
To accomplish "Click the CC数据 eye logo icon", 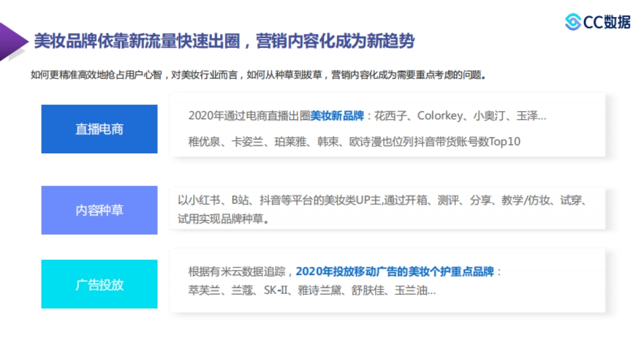I will coord(572,23).
